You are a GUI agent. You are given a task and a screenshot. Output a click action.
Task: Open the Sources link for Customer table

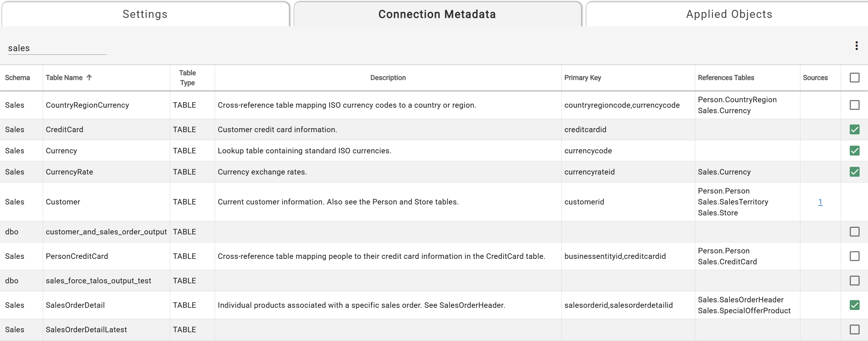pyautogui.click(x=820, y=202)
